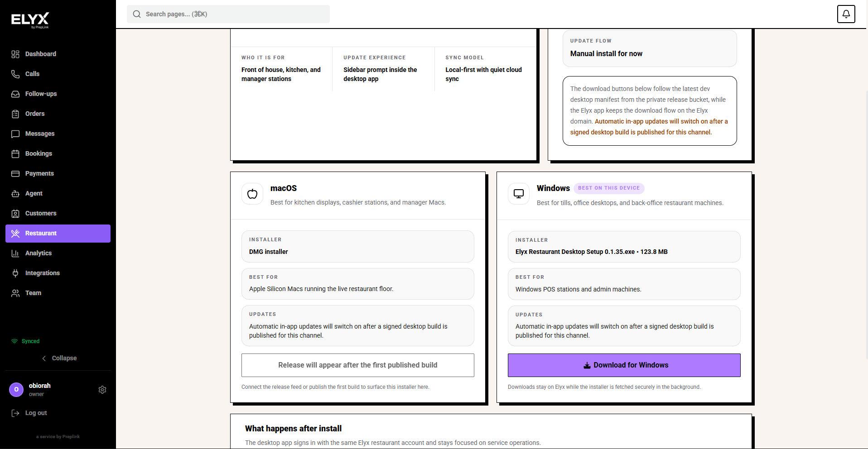Click the ELYX logo
The height and width of the screenshot is (449, 868).
tap(30, 20)
